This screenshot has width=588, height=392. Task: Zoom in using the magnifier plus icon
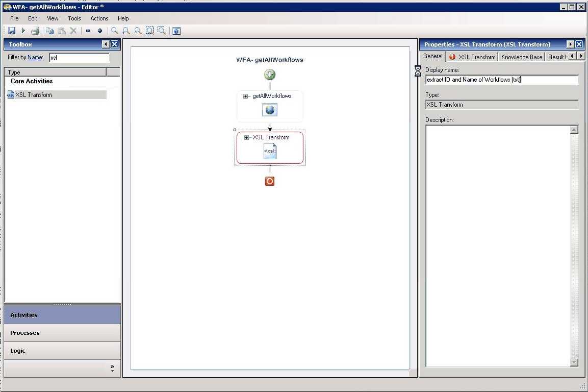pyautogui.click(x=126, y=31)
